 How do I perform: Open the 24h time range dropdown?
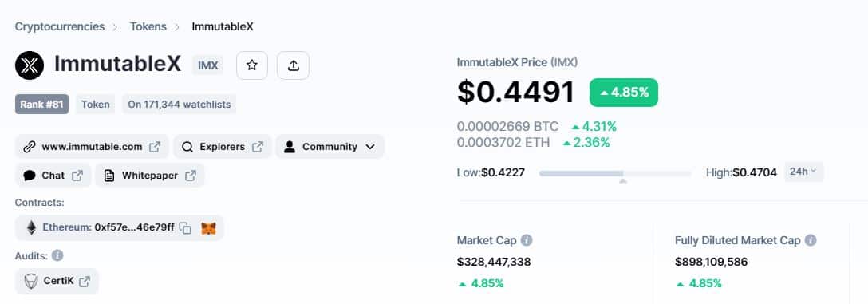804,172
